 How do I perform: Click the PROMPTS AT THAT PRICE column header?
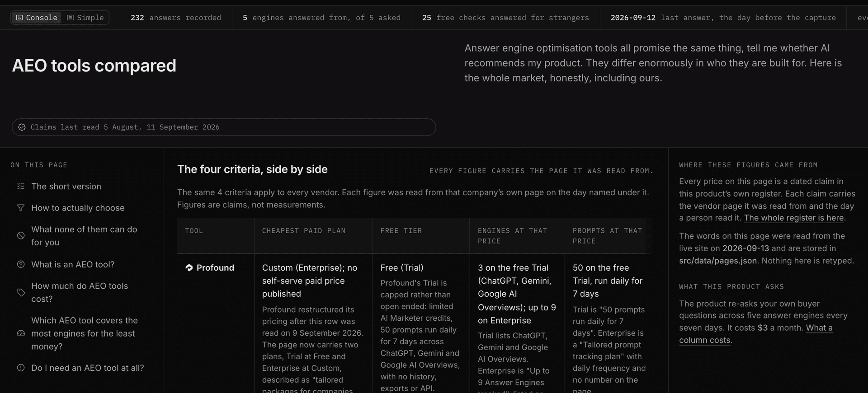pyautogui.click(x=608, y=236)
